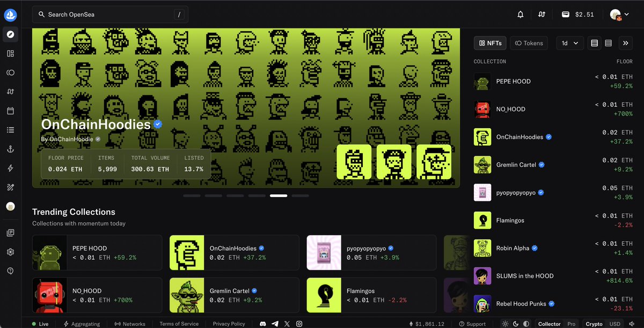Screen dimensions: 644x328
Task: Select the comfortable list view icon
Action: pos(594,43)
